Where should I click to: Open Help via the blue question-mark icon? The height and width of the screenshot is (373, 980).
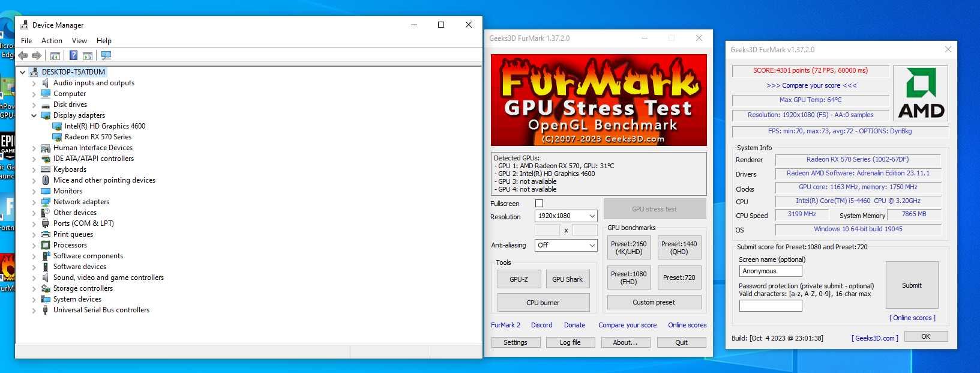pos(73,56)
